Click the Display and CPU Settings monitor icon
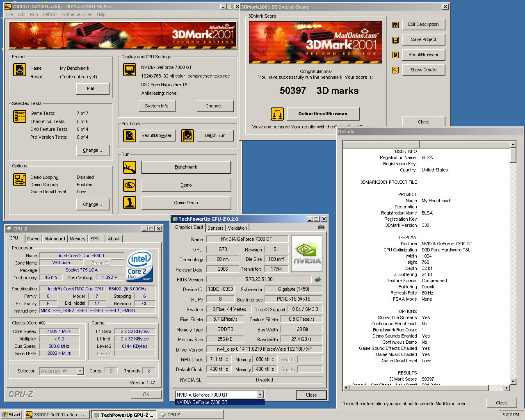 pos(130,70)
